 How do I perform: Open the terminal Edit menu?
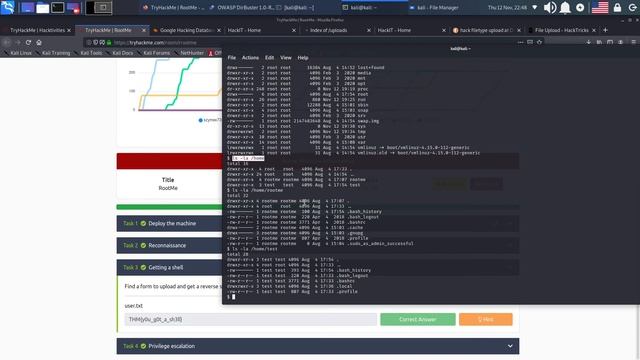click(269, 58)
